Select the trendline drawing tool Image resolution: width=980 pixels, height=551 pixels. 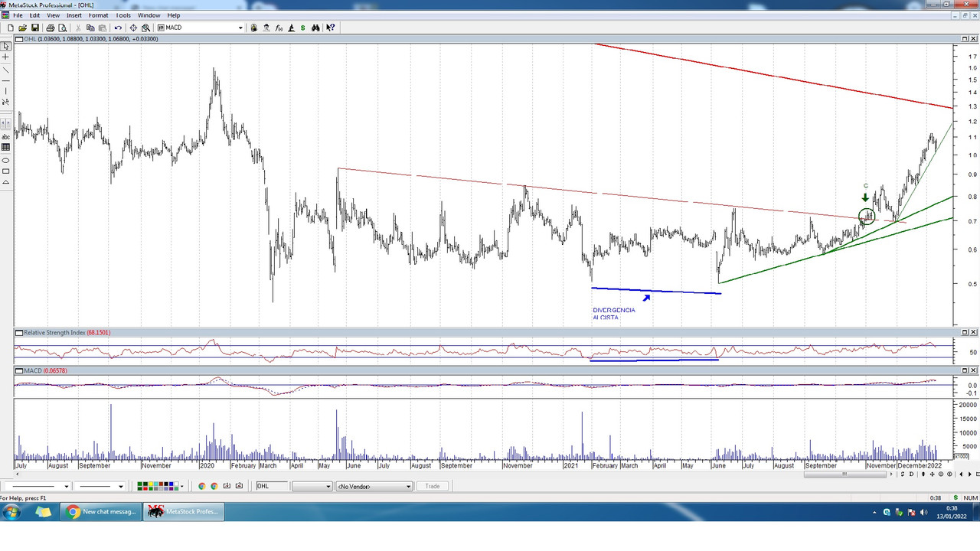6,70
